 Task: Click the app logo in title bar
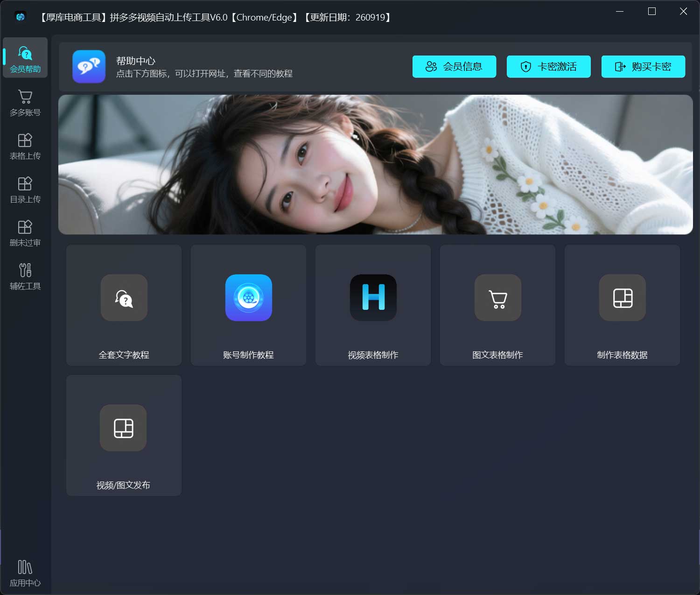coord(21,17)
